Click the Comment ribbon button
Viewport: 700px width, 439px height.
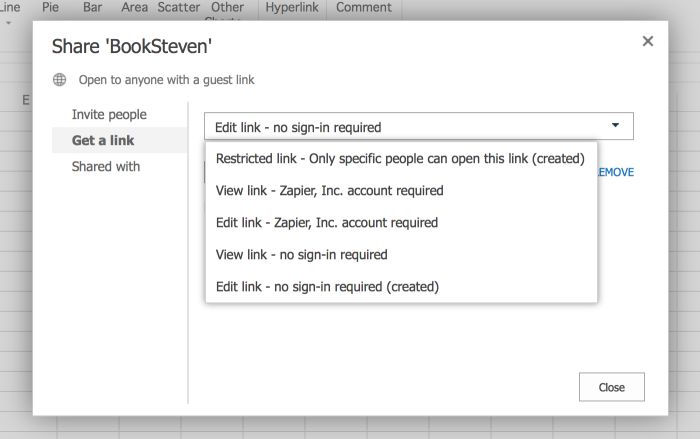364,8
